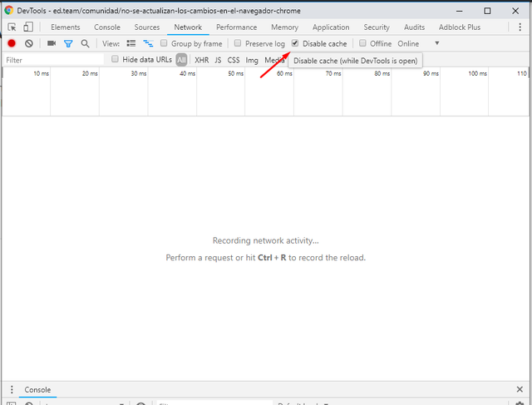Filter requests by XHR

(x=201, y=60)
